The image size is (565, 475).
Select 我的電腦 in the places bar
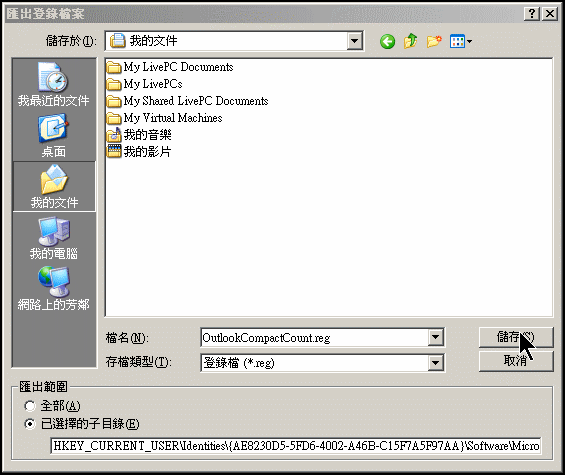click(x=54, y=238)
